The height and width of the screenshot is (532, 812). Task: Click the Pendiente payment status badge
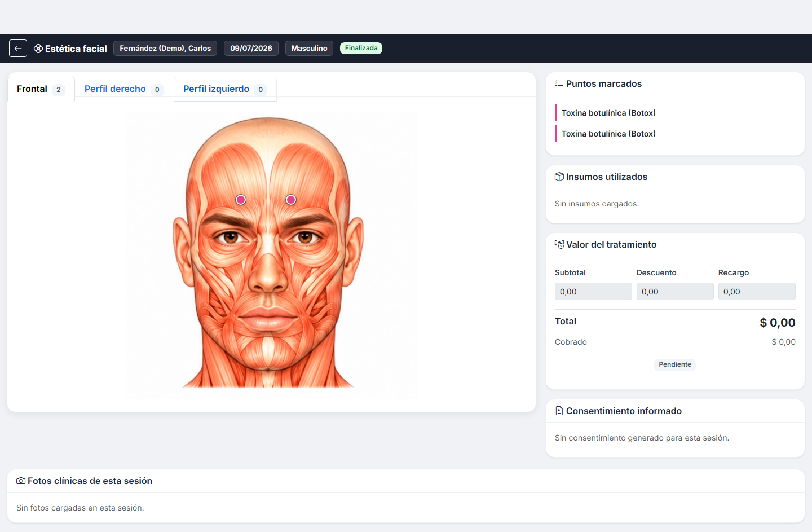[675, 364]
